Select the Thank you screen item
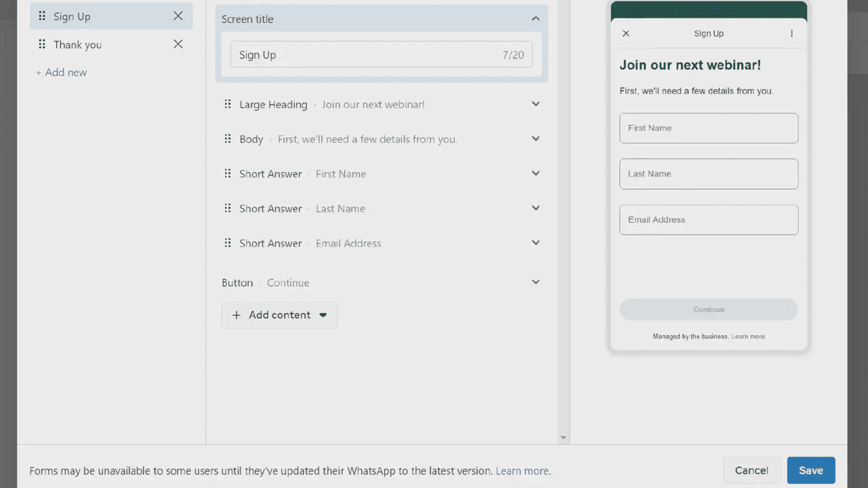This screenshot has width=868, height=488. [x=78, y=45]
